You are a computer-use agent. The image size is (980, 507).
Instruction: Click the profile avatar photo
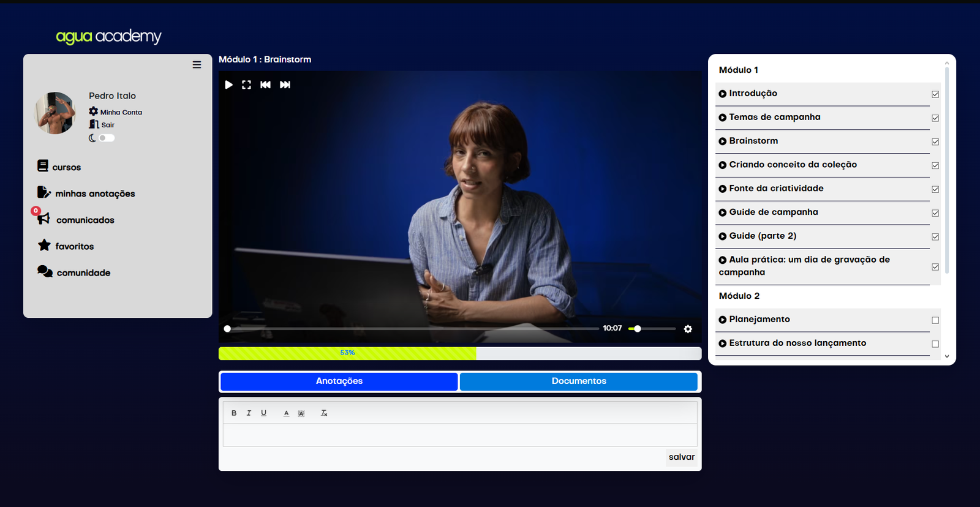(x=55, y=113)
